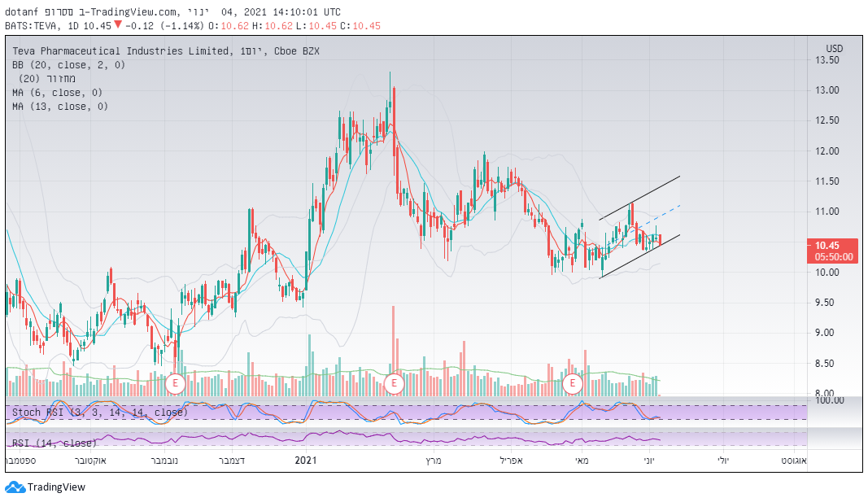Click the אוקטובר month label on time axis
Screen dimensions: 868x502
[90, 460]
